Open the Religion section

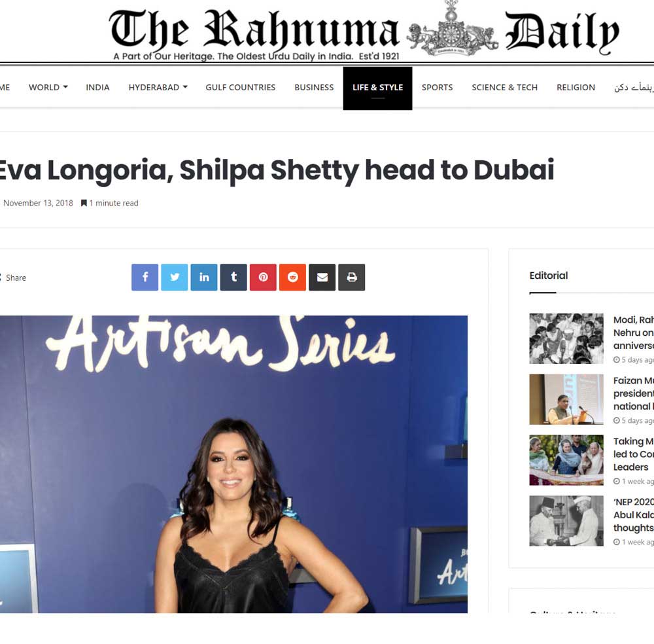pyautogui.click(x=576, y=87)
